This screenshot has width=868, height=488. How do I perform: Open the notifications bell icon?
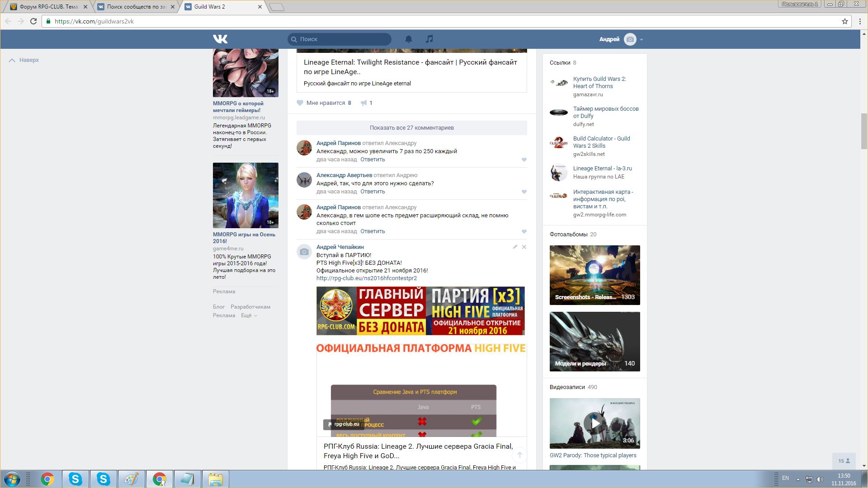pyautogui.click(x=409, y=39)
